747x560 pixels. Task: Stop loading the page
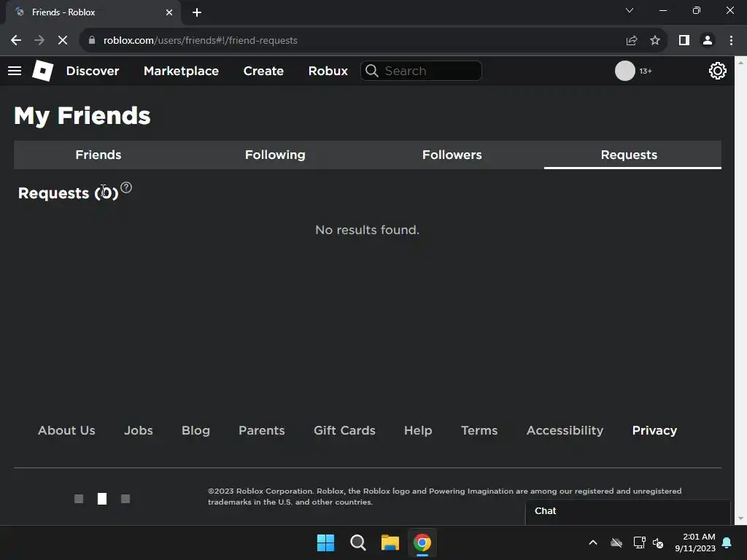coord(63,41)
